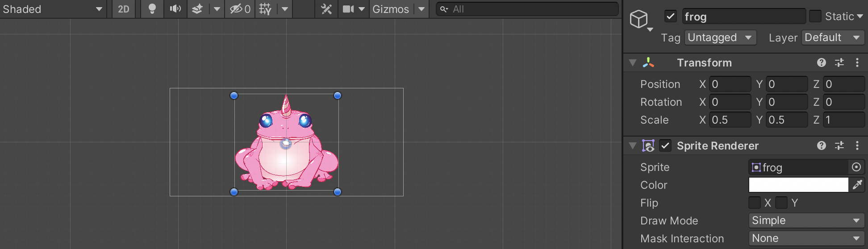Open Mask Interaction None dropdown
This screenshot has width=868, height=249.
pos(806,238)
